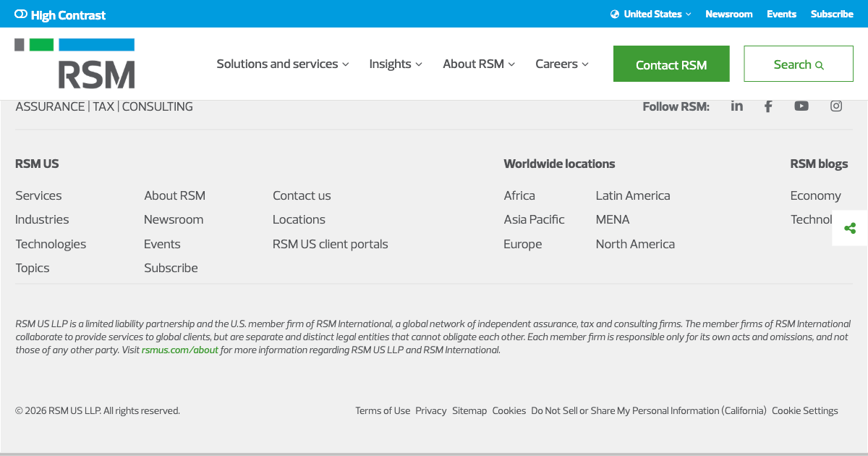The width and height of the screenshot is (868, 456).
Task: Expand the About RSM menu
Action: [479, 64]
